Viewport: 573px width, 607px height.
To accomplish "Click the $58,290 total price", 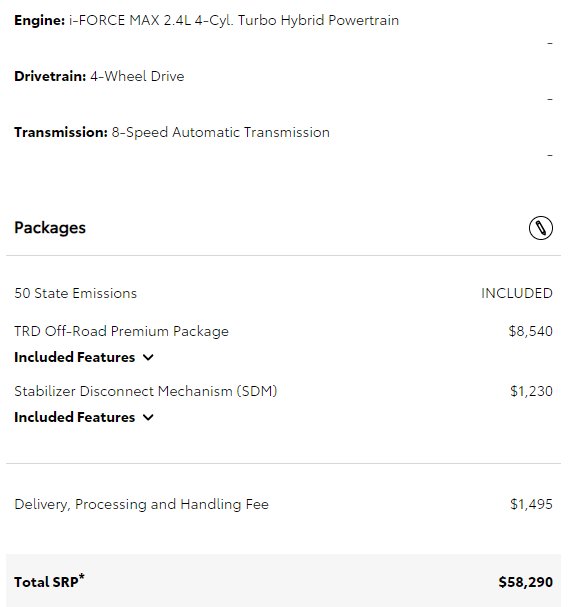I will 526,582.
